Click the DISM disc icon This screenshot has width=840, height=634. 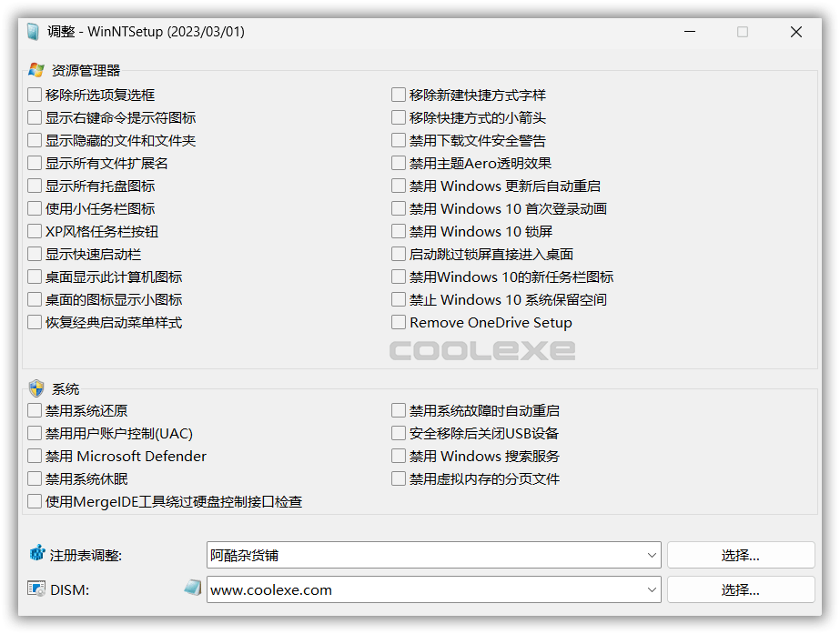[36, 589]
